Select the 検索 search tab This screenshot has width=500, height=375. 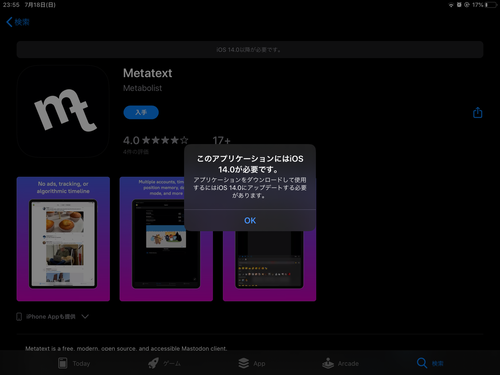[430, 363]
